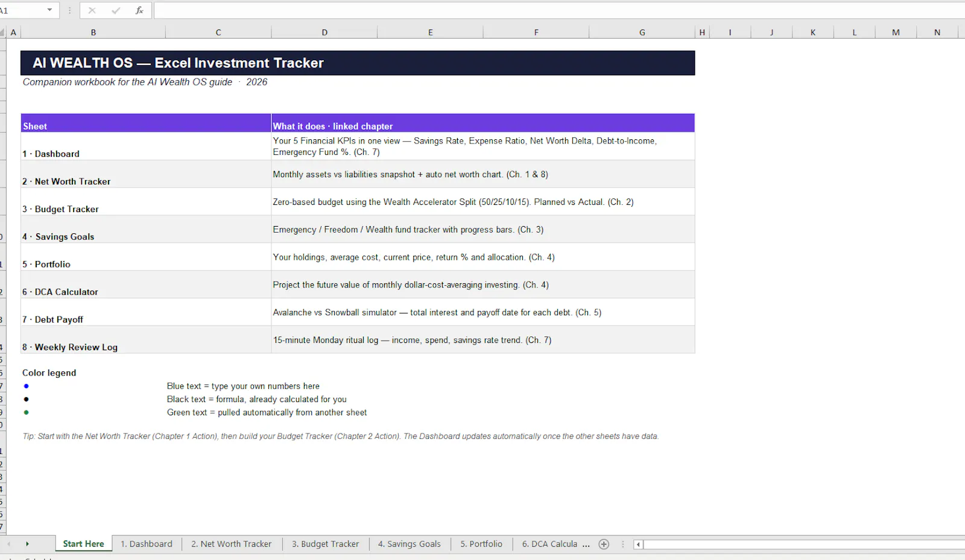Click the purple 'Sheet' header cell

click(x=146, y=123)
